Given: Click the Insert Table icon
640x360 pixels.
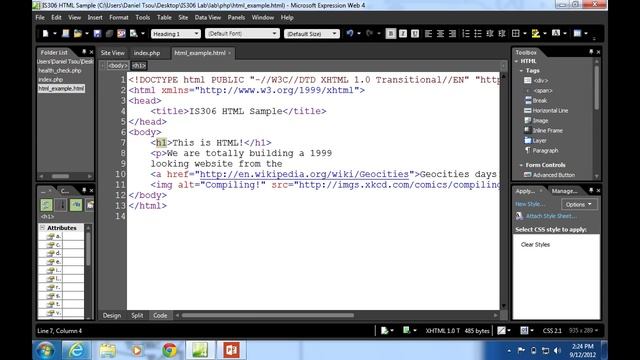Looking at the screenshot, I should click(577, 33).
